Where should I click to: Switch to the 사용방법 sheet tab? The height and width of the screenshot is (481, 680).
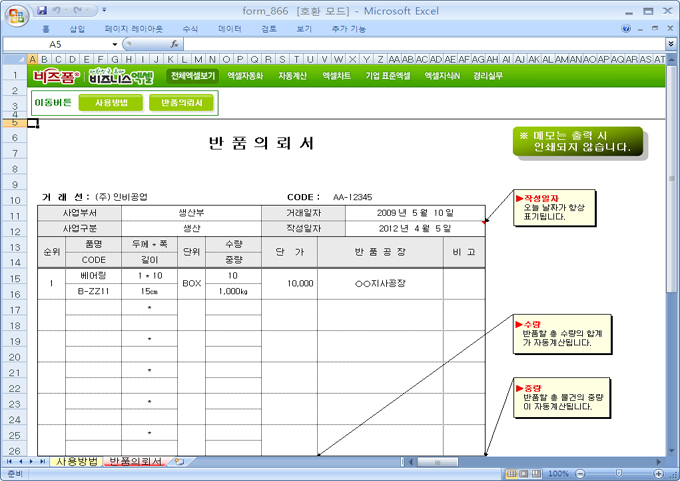point(76,461)
